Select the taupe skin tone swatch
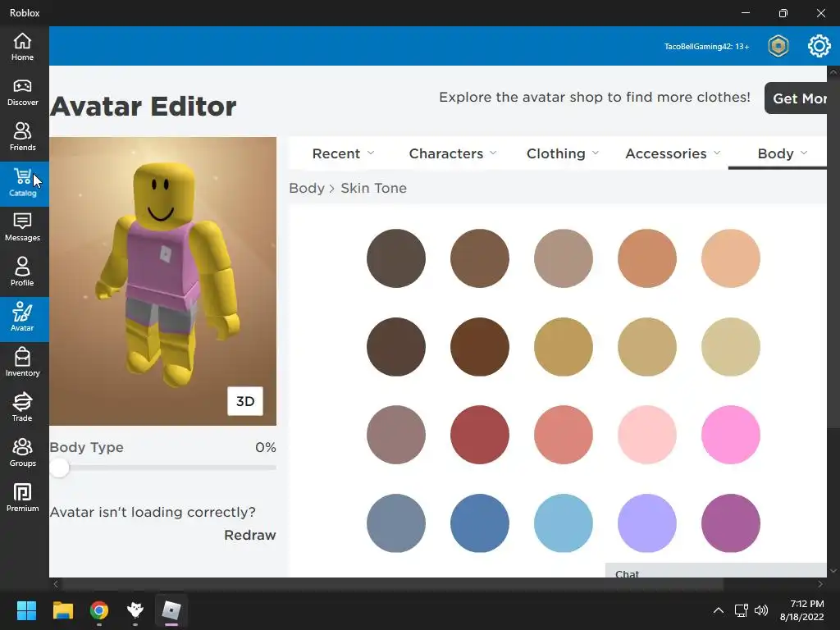This screenshot has height=630, width=840. (563, 258)
